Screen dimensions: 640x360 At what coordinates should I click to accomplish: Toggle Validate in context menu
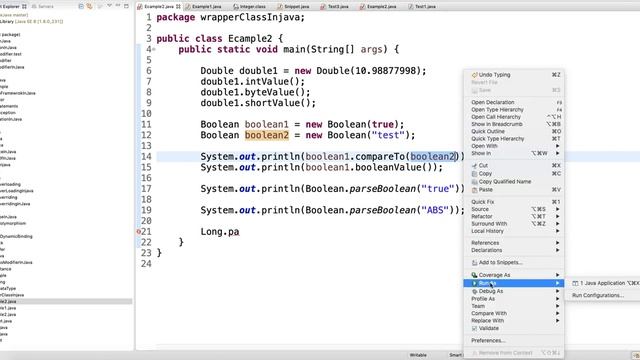click(514, 328)
